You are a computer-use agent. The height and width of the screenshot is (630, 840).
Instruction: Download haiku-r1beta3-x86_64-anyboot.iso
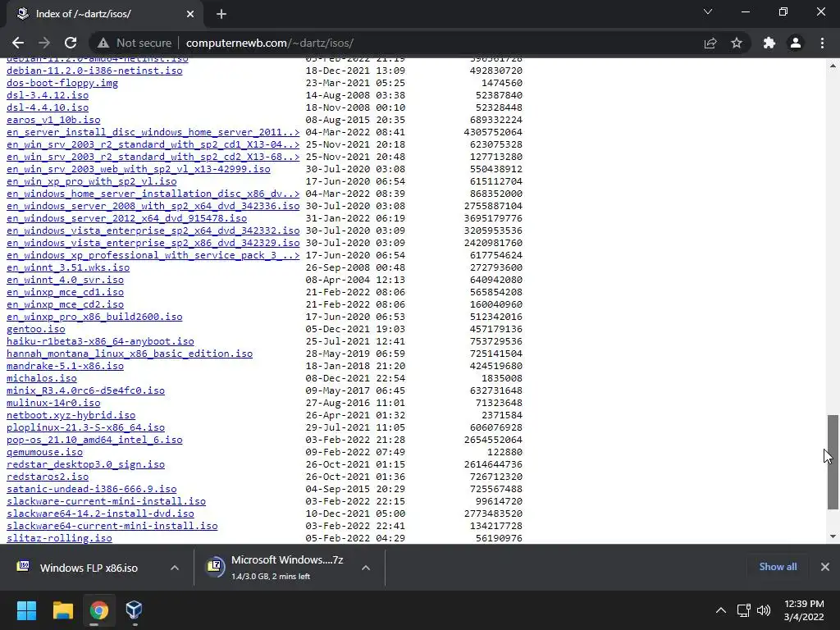pos(100,342)
